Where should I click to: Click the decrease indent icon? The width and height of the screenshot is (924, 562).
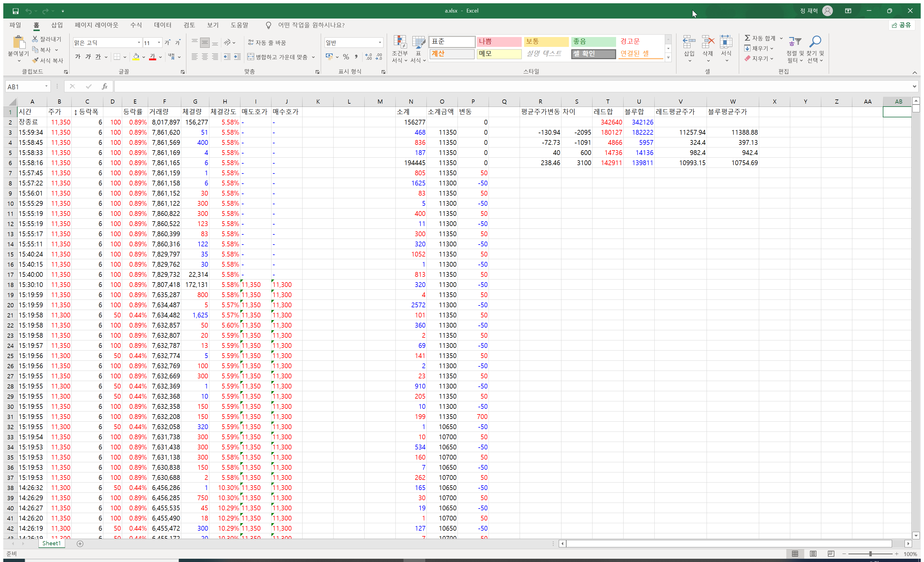point(227,57)
